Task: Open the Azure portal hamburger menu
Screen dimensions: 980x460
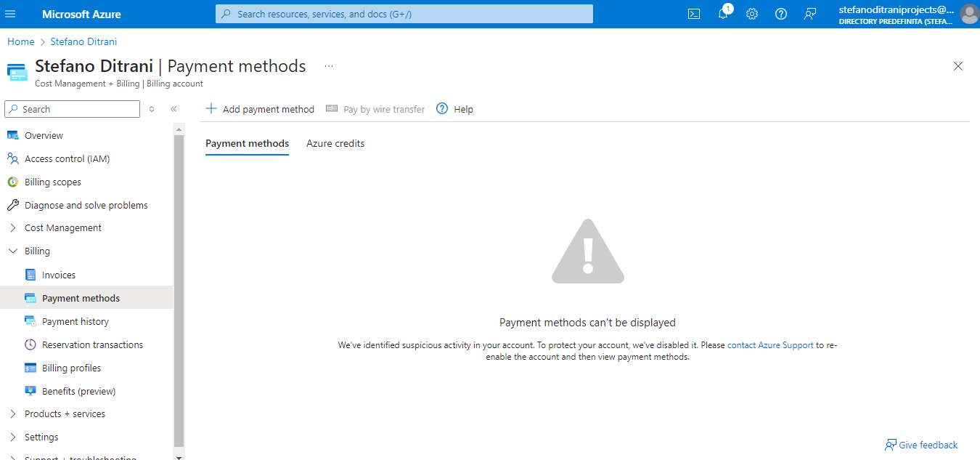Action: [10, 14]
